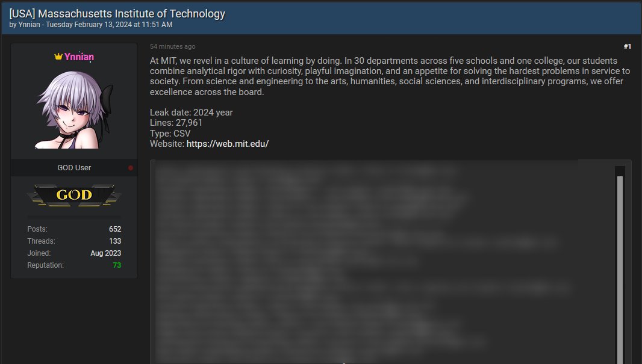642x364 pixels.
Task: Click the 'Lines: 27,961' text
Action: point(176,123)
